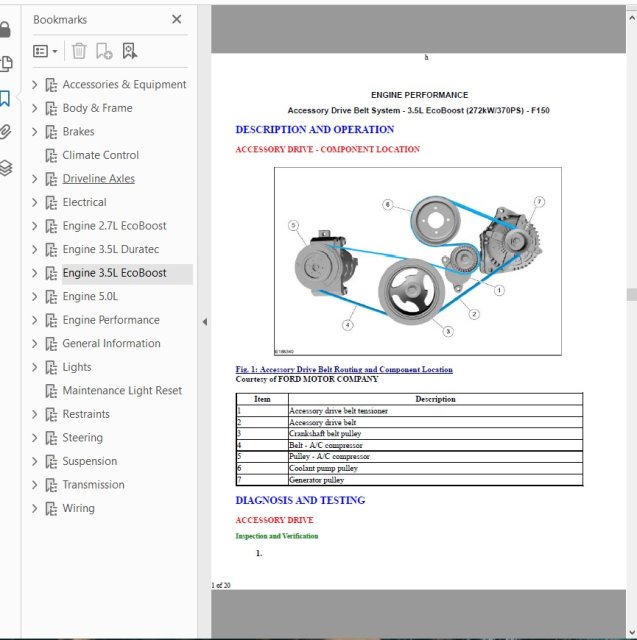
Task: Click the Restraints bookmark icon
Action: click(x=51, y=415)
